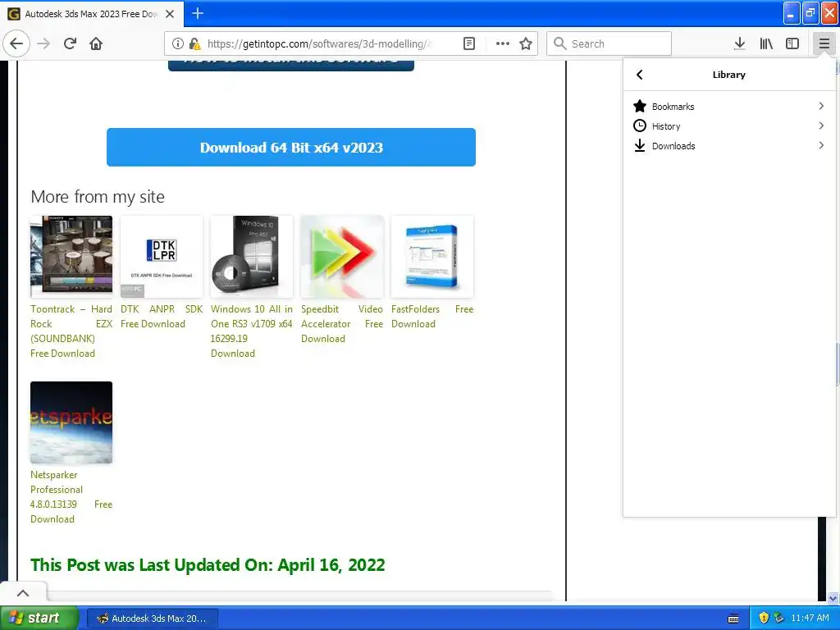This screenshot has width=840, height=630.
Task: Click the 11:47 AM clock
Action: tap(810, 618)
